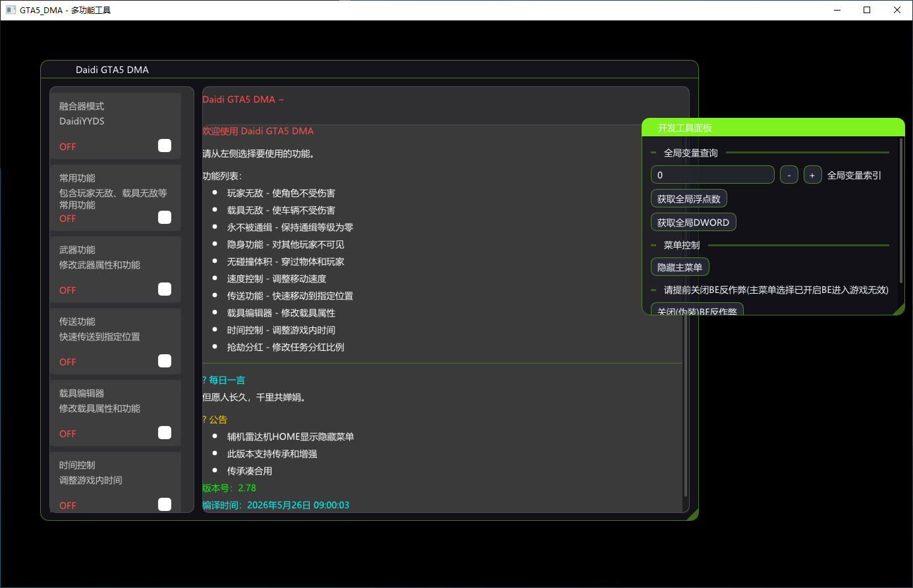Viewport: 913px width, 588px height.
Task: Click the 公告 heading
Action: [215, 419]
